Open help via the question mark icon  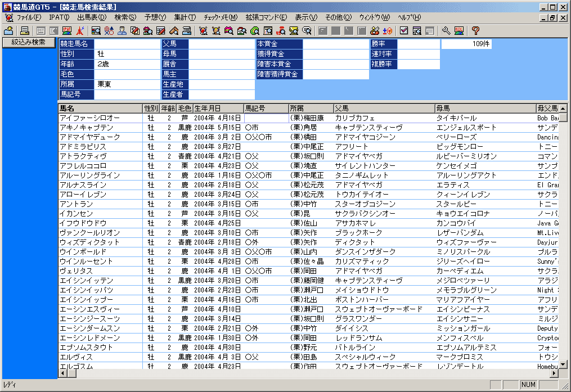475,30
